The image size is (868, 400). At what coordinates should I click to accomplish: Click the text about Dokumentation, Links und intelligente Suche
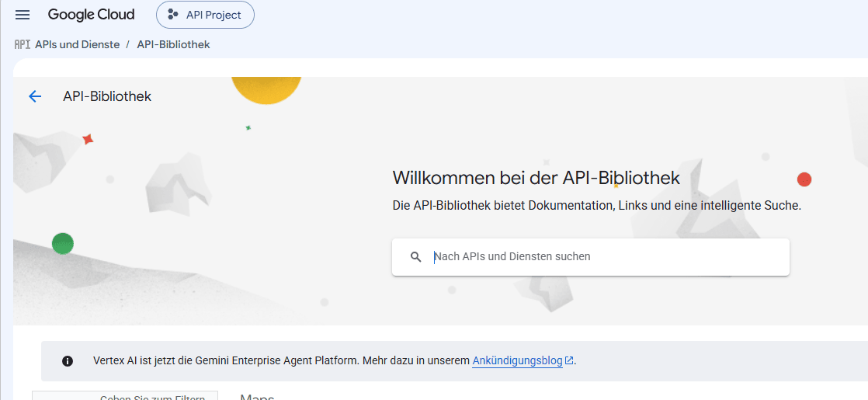click(597, 206)
